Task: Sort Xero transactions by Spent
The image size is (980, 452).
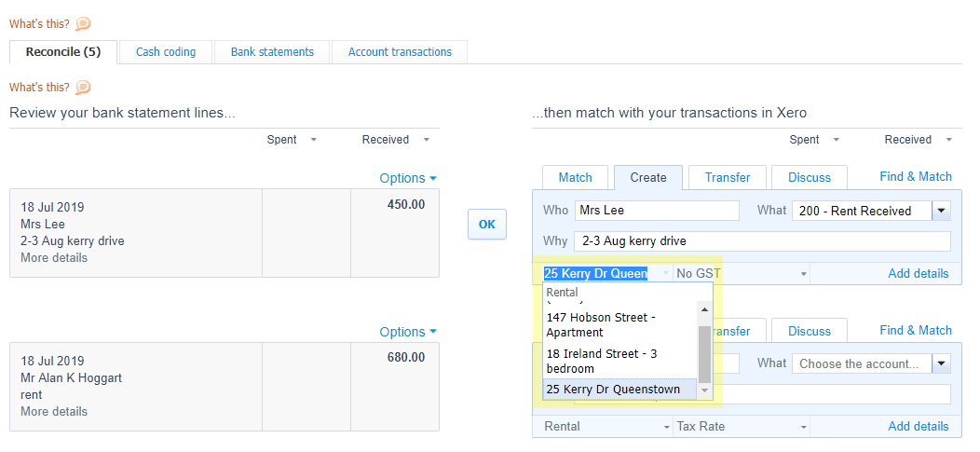Action: click(814, 140)
